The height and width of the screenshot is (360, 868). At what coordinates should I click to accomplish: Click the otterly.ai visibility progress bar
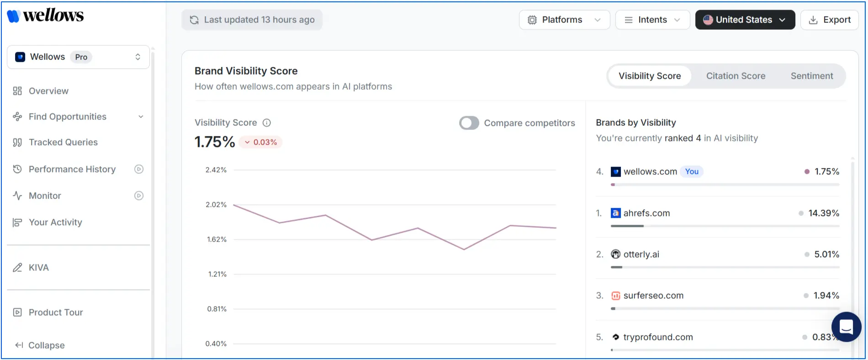point(725,267)
